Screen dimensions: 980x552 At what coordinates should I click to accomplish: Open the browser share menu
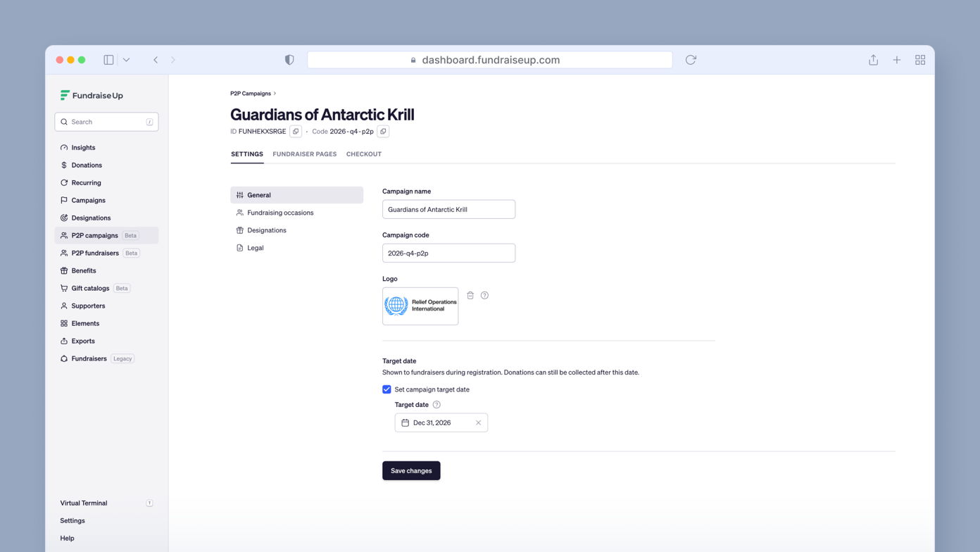coord(873,60)
